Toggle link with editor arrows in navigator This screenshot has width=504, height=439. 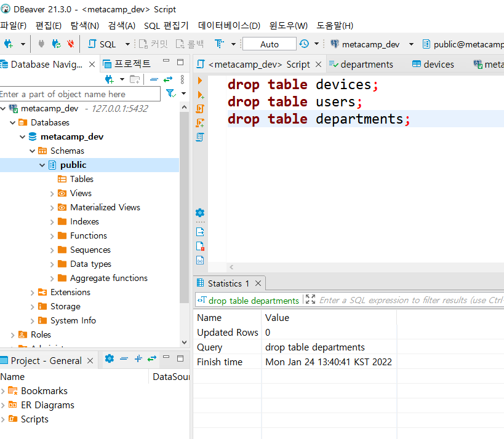[x=168, y=79]
